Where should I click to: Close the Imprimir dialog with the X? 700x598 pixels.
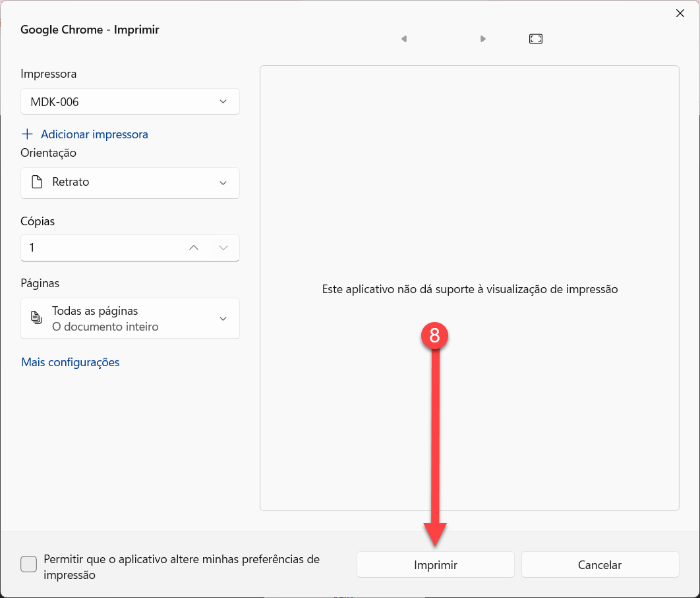click(x=680, y=13)
